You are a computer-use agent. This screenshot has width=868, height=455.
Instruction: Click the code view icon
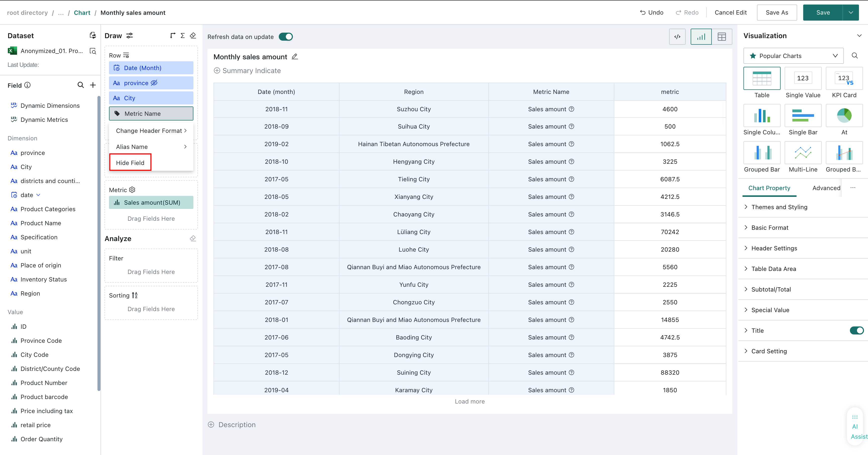click(677, 37)
